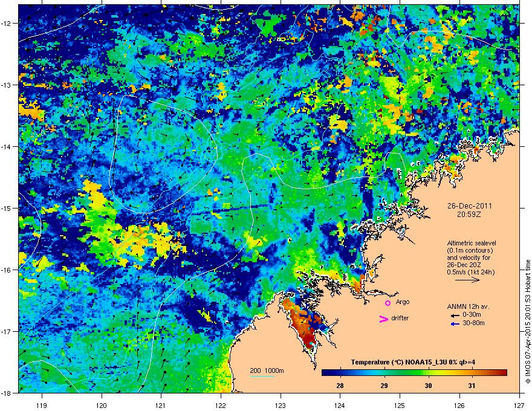Click latitude axis label '-17'
Viewport: 532px width, 411px height.
pyautogui.click(x=7, y=332)
